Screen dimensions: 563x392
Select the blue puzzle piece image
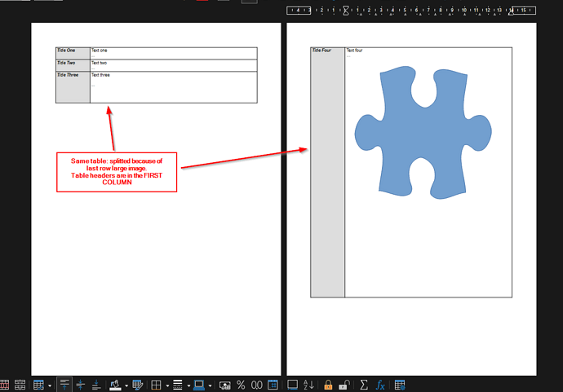[423, 130]
